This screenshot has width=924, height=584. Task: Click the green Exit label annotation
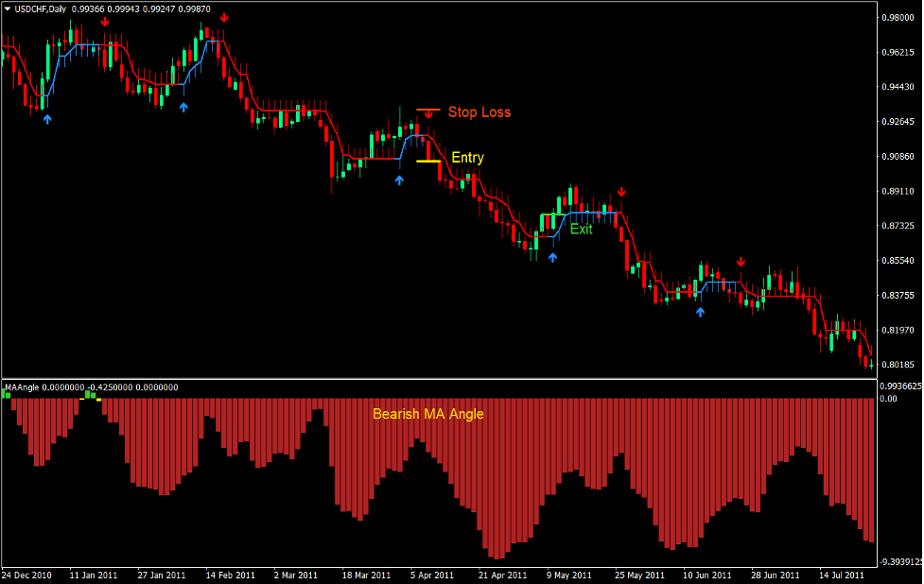pyautogui.click(x=580, y=230)
